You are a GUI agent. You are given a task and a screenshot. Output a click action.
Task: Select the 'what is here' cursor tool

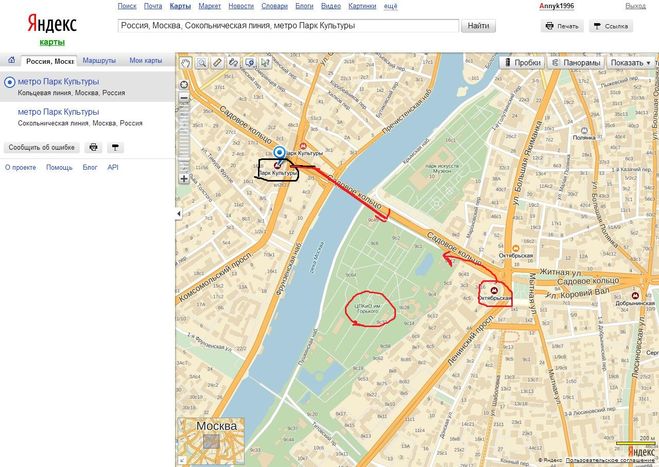tap(265, 63)
